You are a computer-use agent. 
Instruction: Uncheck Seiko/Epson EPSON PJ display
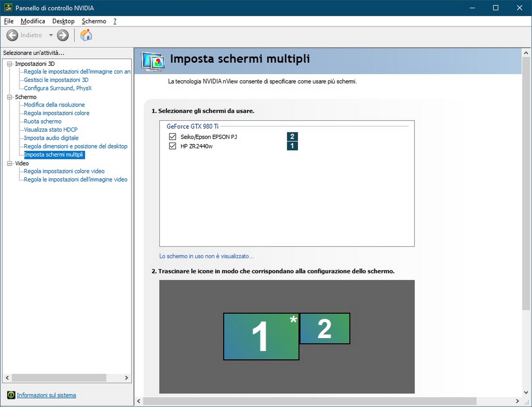coord(172,136)
